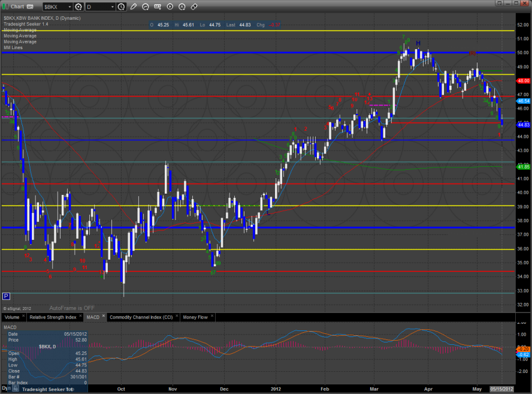
Task: Switch to the Volume study tab
Action: [x=11, y=317]
